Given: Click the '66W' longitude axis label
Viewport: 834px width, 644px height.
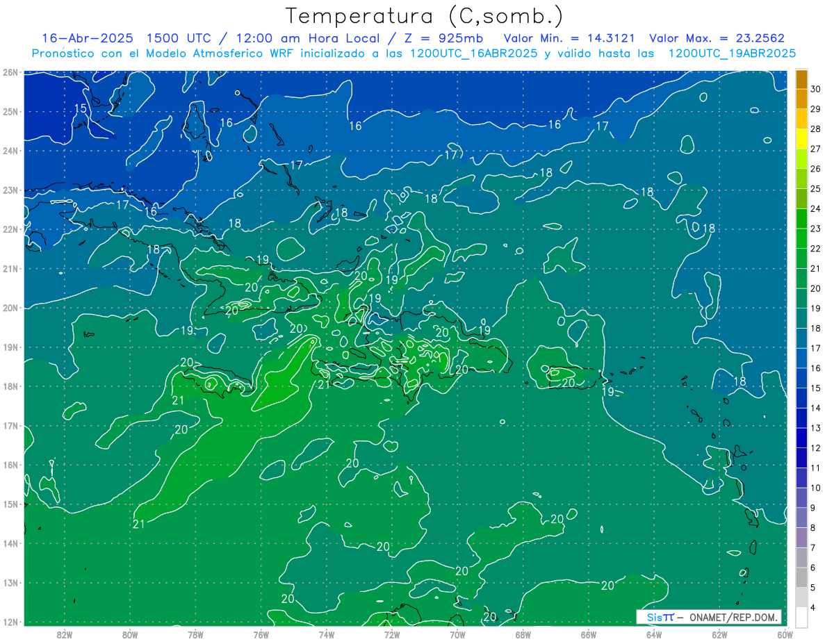Looking at the screenshot, I should click(x=589, y=634).
